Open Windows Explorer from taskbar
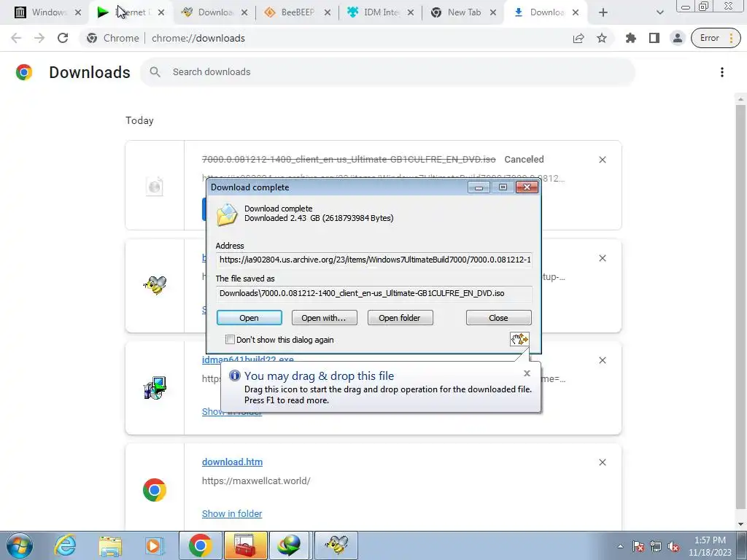The width and height of the screenshot is (747, 560). 110,545
